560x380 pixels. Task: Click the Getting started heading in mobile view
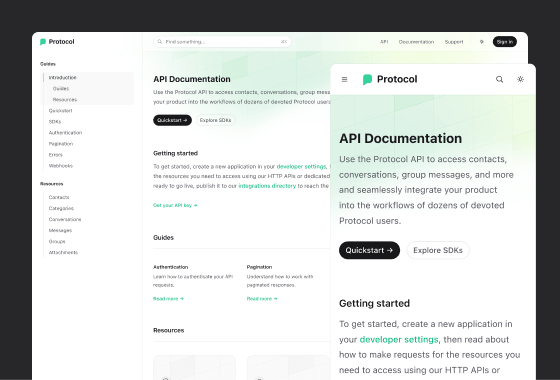(374, 304)
